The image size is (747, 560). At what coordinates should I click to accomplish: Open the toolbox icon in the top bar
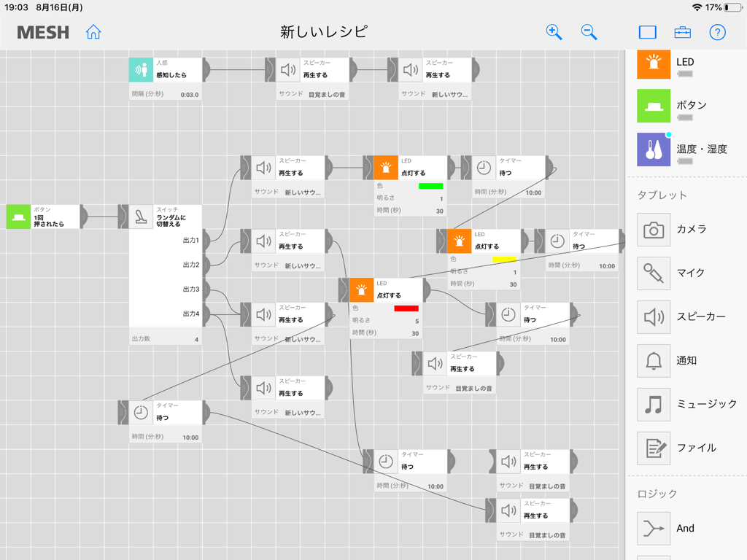[683, 32]
